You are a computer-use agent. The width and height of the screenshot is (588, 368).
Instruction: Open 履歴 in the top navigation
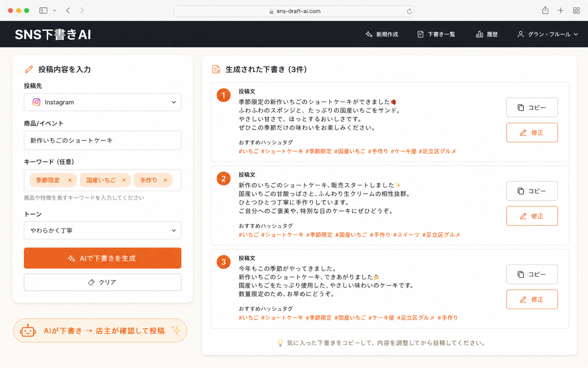tap(487, 34)
